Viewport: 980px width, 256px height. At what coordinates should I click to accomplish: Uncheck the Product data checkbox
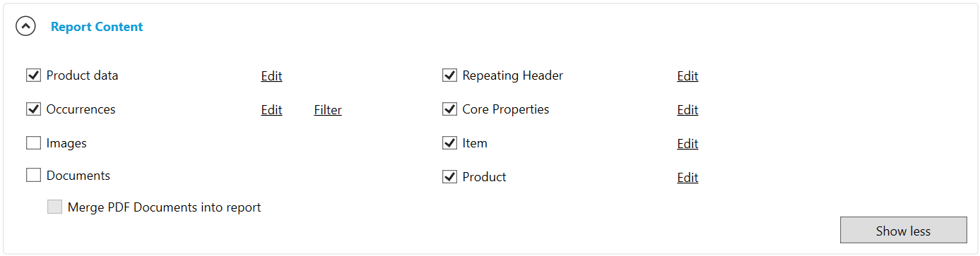[33, 75]
